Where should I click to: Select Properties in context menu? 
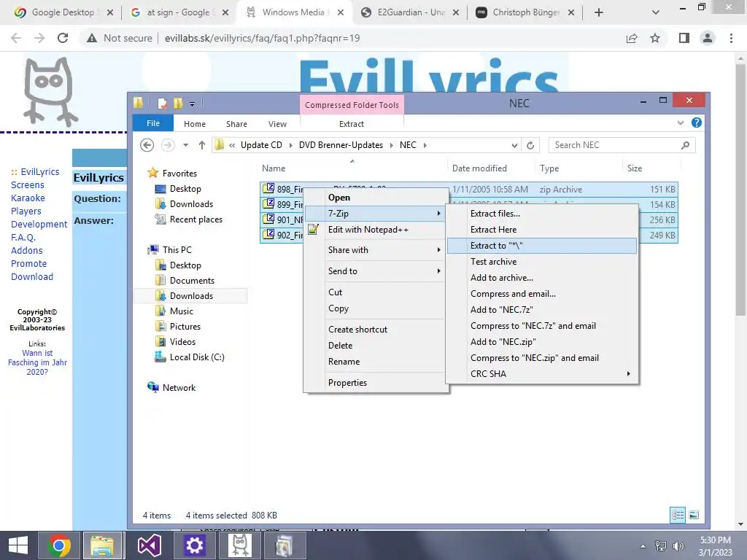click(x=376, y=383)
